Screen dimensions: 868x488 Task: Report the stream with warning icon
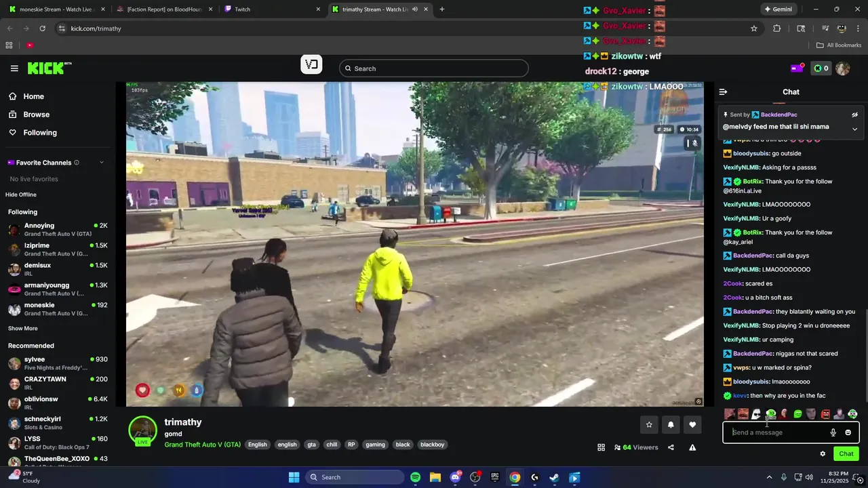point(692,447)
